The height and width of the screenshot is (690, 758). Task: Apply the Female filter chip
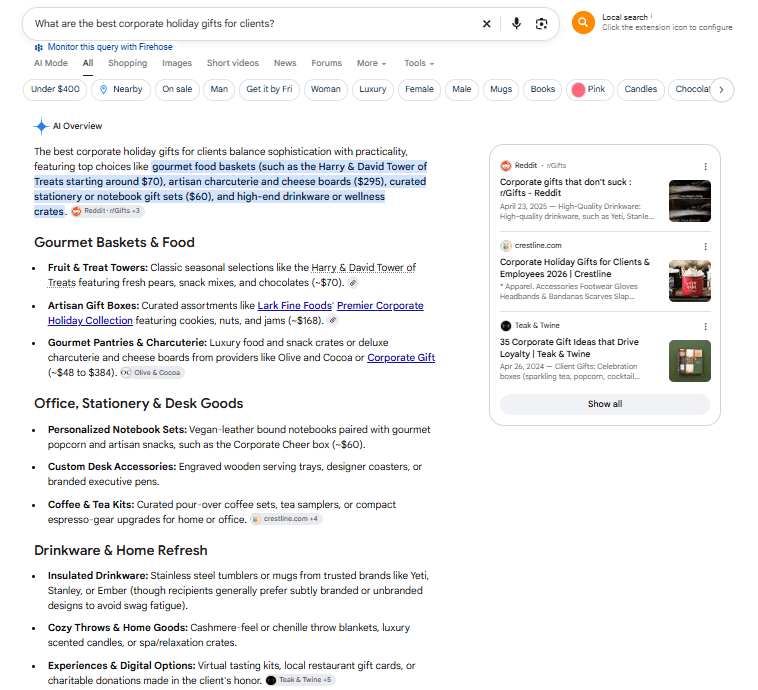click(x=419, y=89)
